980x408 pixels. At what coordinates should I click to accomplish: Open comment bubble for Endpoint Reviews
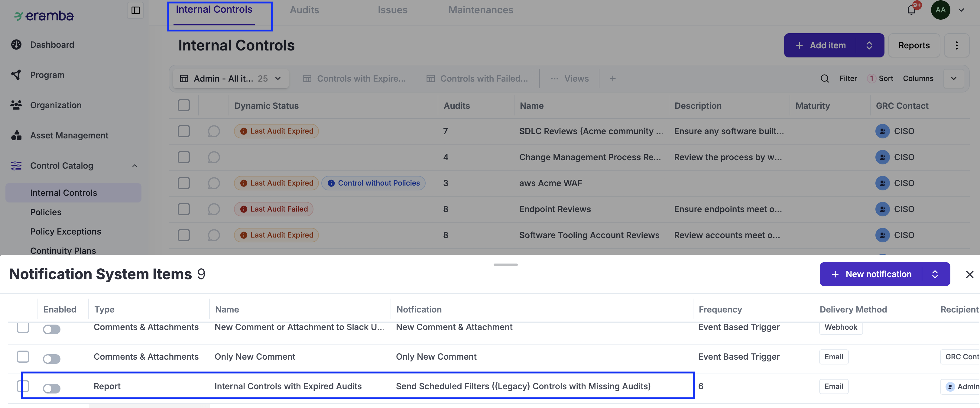pos(214,209)
